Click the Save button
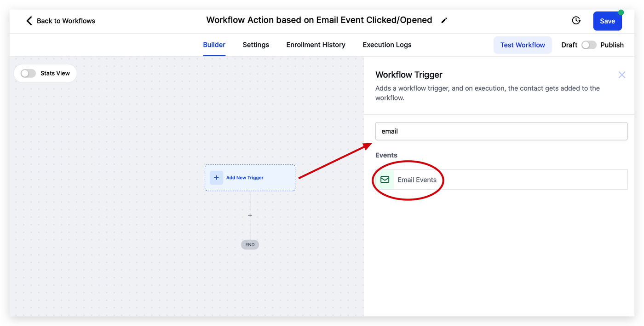This screenshot has height=326, width=644. pos(607,21)
